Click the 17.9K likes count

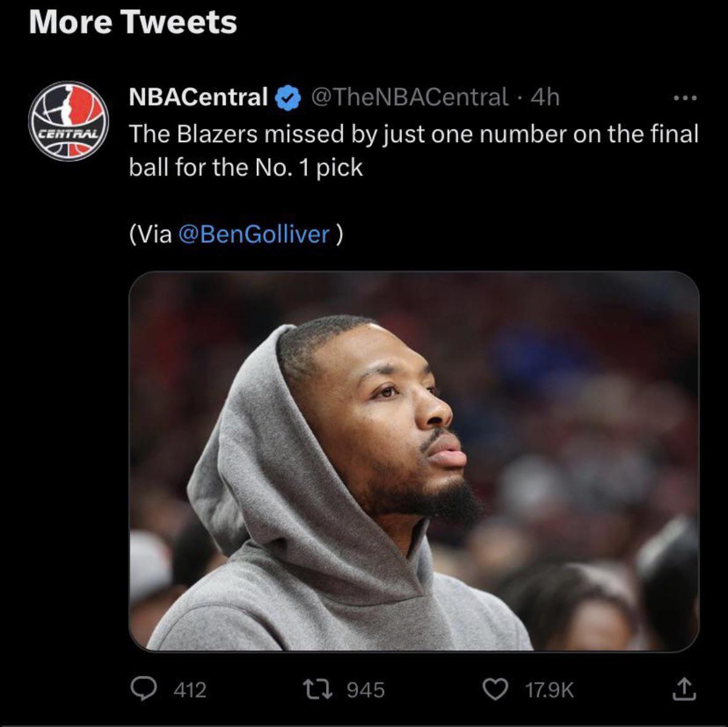tap(549, 689)
